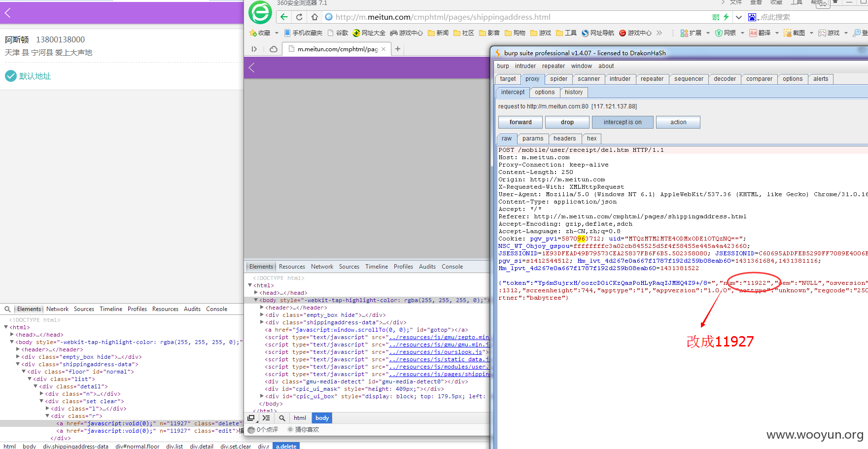Open the 收藏 star favorites icon
The image size is (868, 449).
(253, 33)
